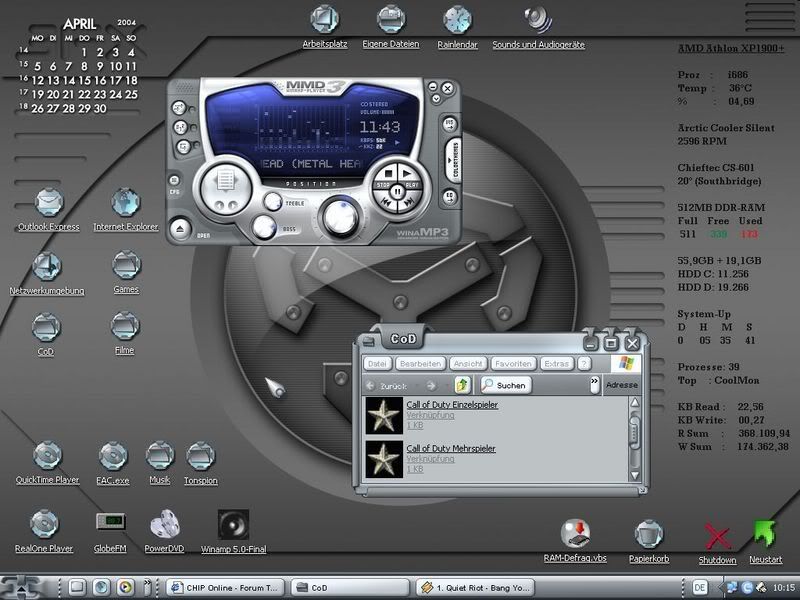Screen dimensions: 800x600
Task: Click the CFG config button in Winamp
Action: pos(174,181)
